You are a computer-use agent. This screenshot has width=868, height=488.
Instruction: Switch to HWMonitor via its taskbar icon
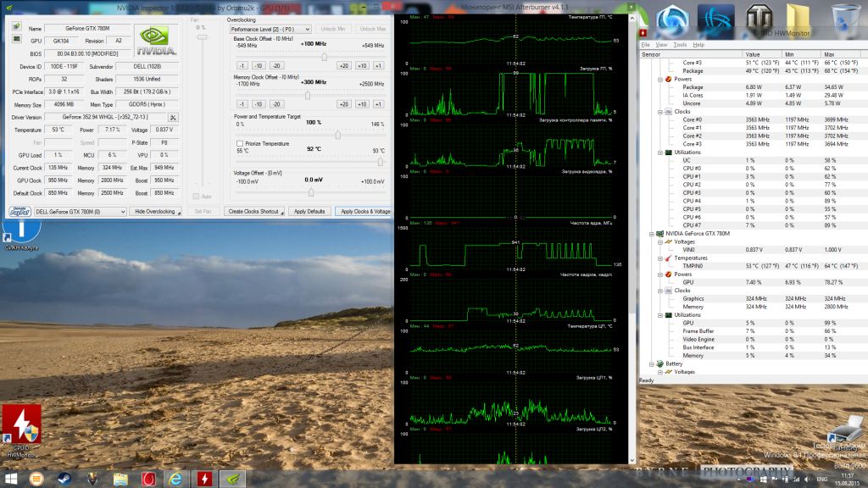pyautogui.click(x=204, y=479)
